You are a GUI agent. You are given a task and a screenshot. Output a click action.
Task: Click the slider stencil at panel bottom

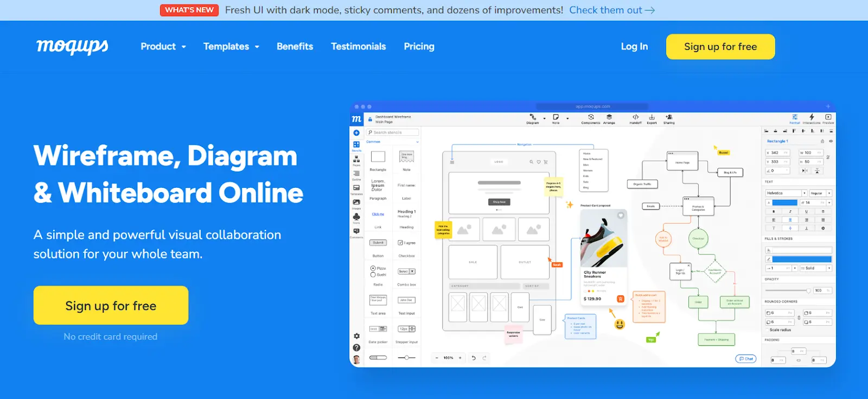406,358
